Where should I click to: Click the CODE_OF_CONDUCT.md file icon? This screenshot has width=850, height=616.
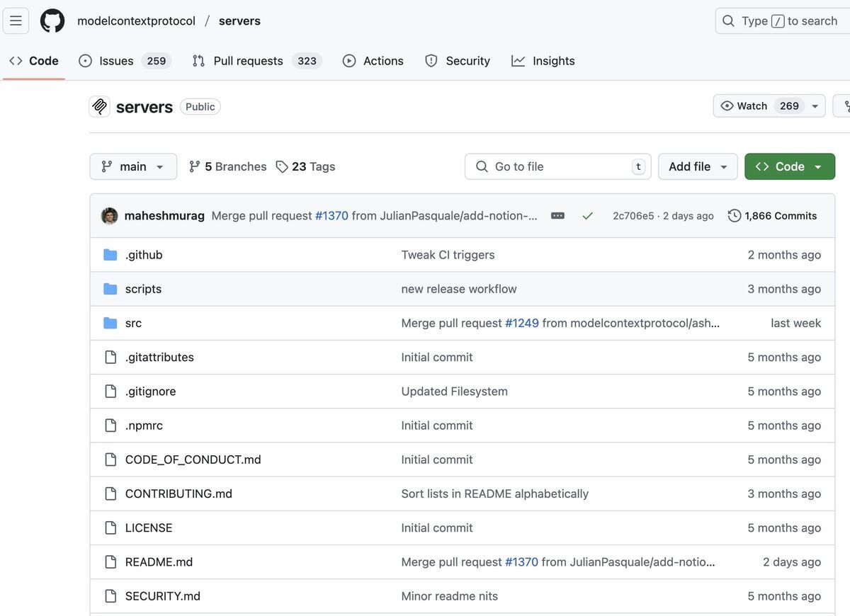point(110,460)
